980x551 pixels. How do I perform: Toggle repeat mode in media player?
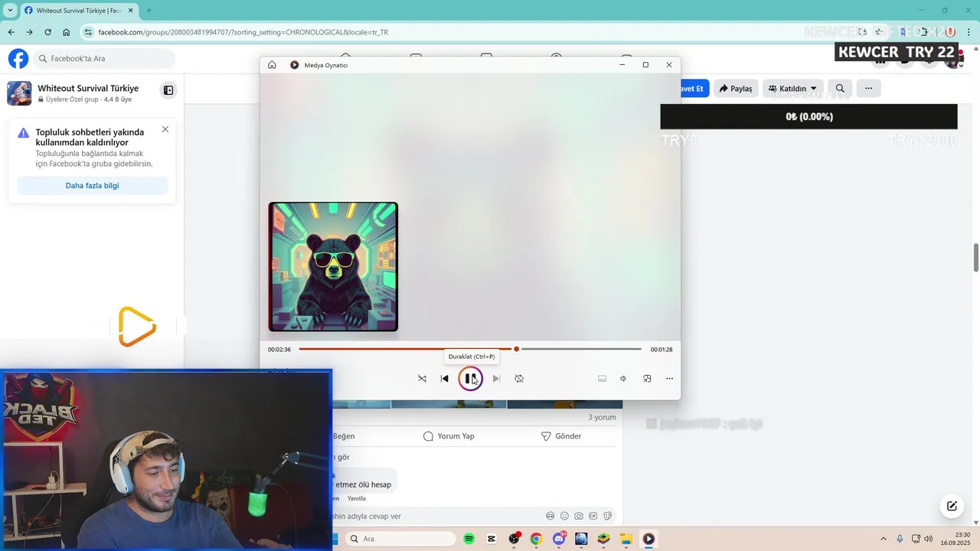pos(519,379)
